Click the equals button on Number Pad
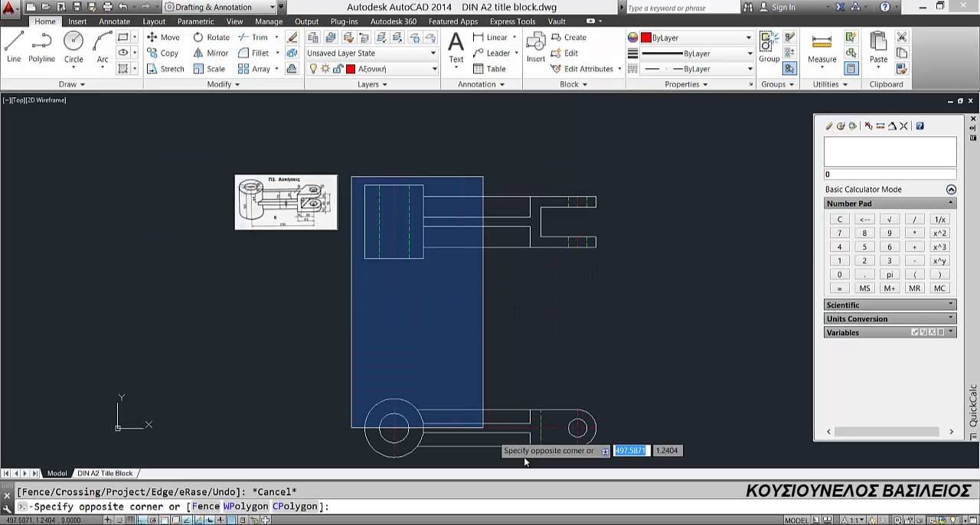The image size is (980, 525). point(839,288)
